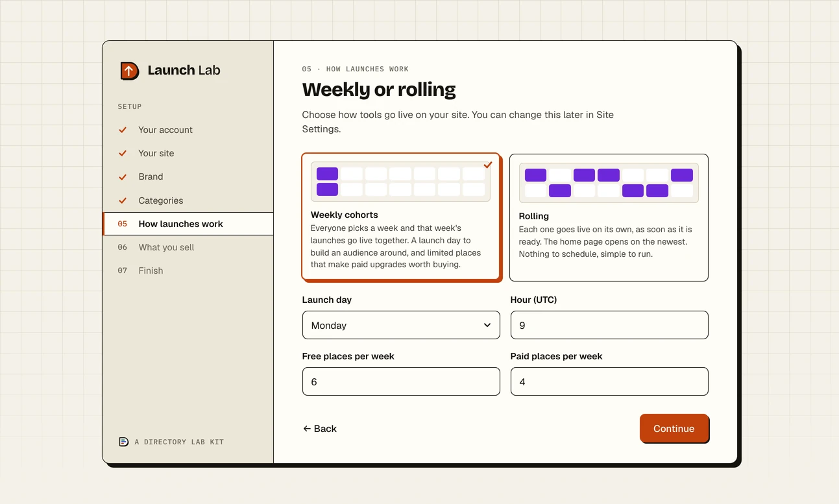Viewport: 839px width, 504px height.
Task: Click the selected checkmark on Weekly cohorts card
Action: click(x=488, y=165)
